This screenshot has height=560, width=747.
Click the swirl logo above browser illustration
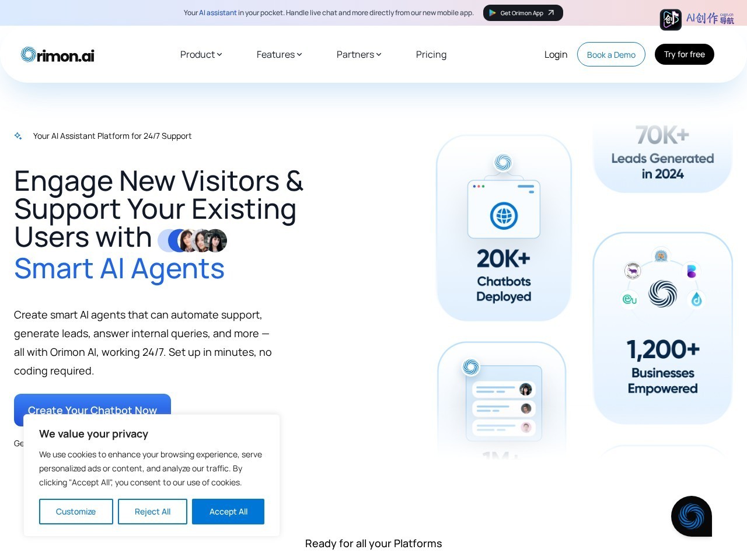(503, 162)
